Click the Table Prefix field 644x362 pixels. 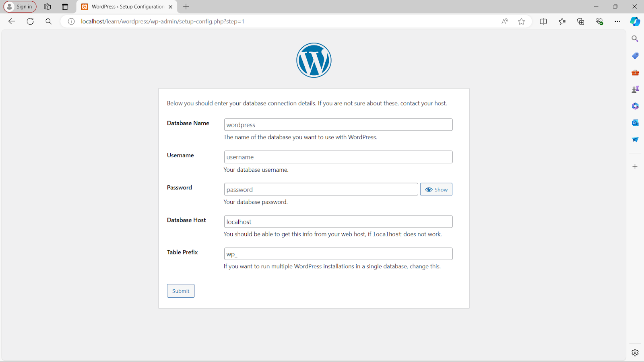pos(338,254)
